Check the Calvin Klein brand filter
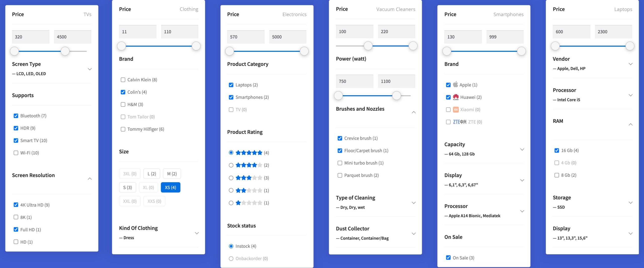644x268 pixels. (x=123, y=80)
